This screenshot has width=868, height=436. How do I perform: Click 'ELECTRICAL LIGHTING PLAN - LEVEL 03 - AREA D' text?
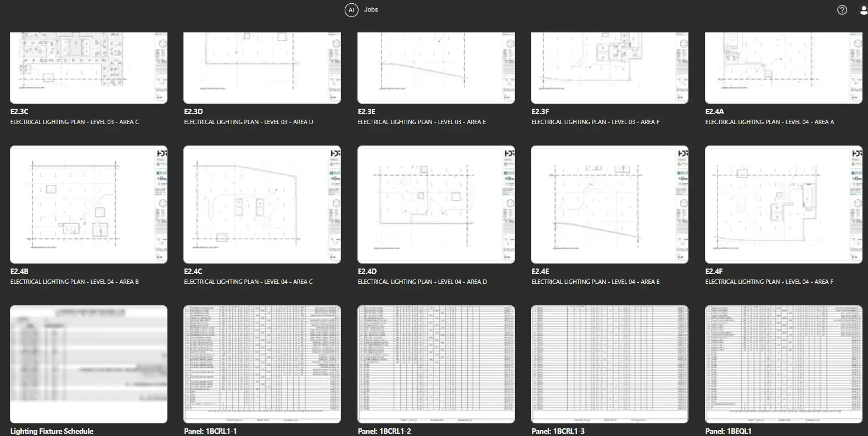coord(249,122)
